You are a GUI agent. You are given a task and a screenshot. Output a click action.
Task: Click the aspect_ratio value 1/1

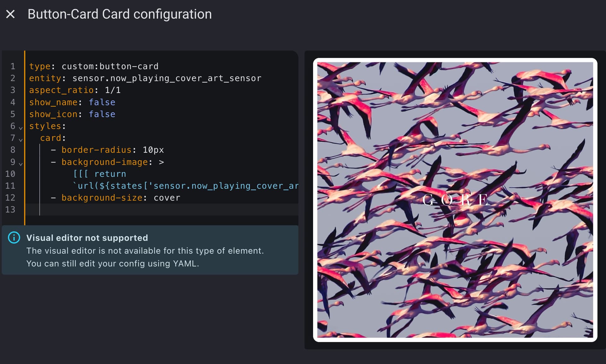point(113,91)
